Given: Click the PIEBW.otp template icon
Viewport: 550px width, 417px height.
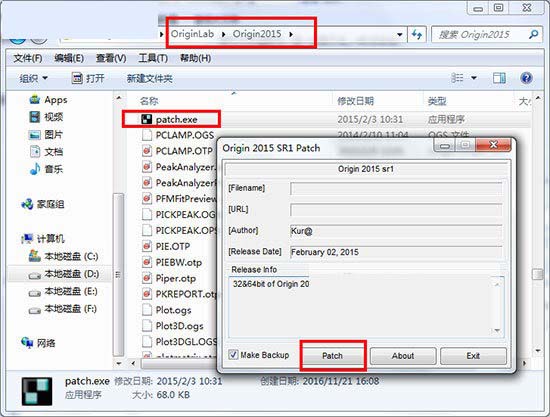Looking at the screenshot, I should (147, 262).
